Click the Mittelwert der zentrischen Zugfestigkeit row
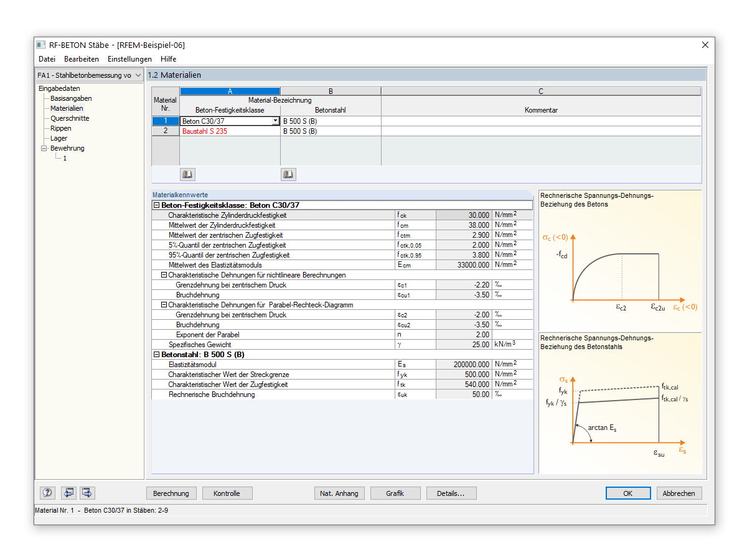Viewport: 747px width, 560px height. pyautogui.click(x=342, y=235)
